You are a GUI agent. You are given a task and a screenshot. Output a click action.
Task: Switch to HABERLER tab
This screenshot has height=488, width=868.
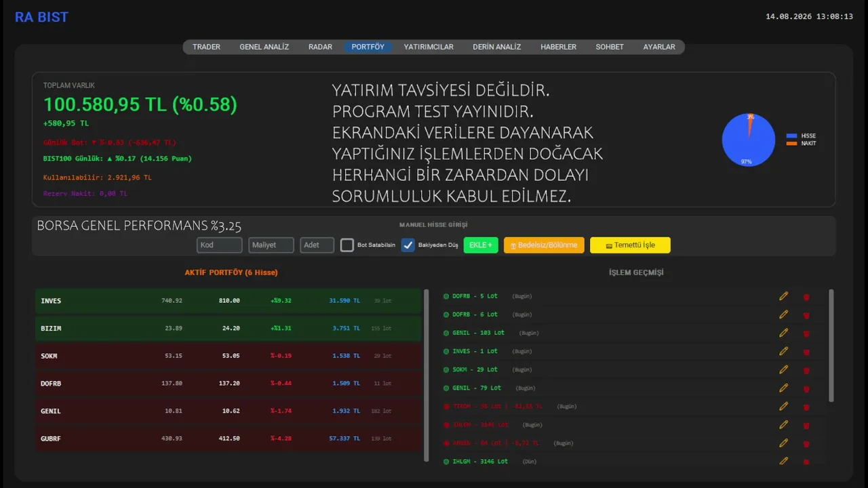coord(558,47)
